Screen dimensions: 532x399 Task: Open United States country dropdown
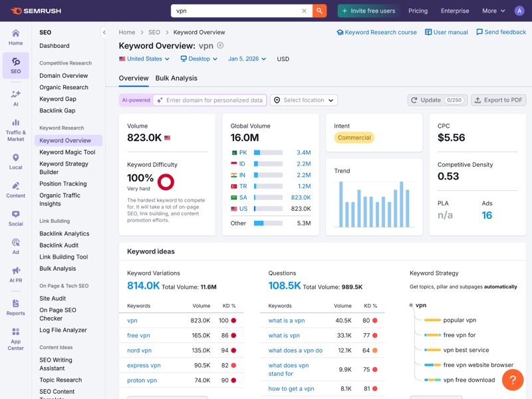tap(144, 59)
